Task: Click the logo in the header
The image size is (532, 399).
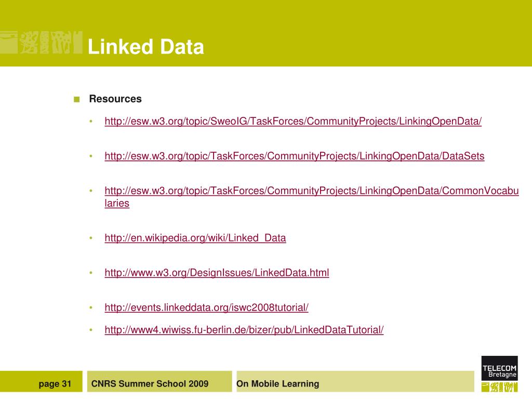Action: 41,42
